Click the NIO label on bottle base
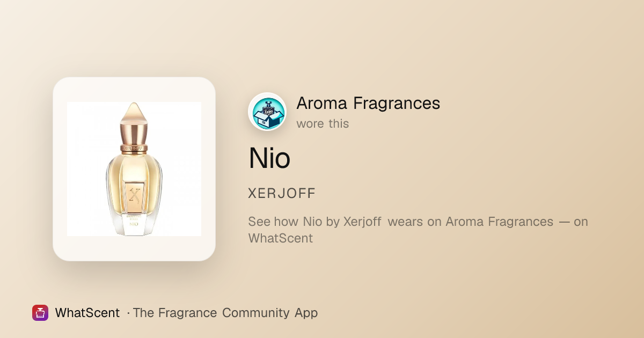This screenshot has width=644, height=338. (134, 224)
